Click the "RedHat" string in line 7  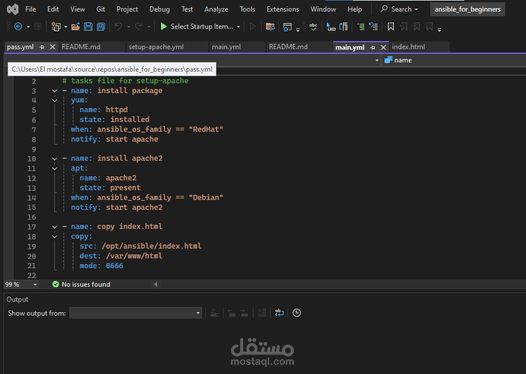click(x=206, y=129)
